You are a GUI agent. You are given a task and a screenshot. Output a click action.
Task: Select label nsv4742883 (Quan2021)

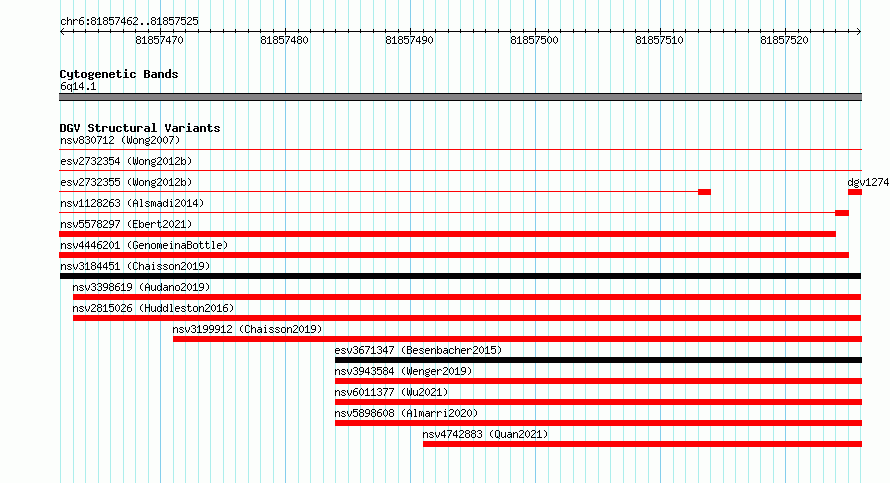pos(485,434)
